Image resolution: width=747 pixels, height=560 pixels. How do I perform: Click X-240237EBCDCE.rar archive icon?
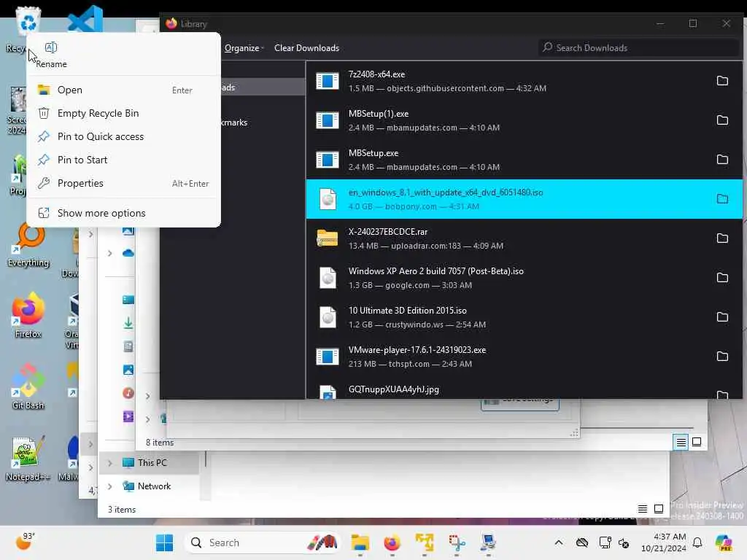pyautogui.click(x=328, y=238)
